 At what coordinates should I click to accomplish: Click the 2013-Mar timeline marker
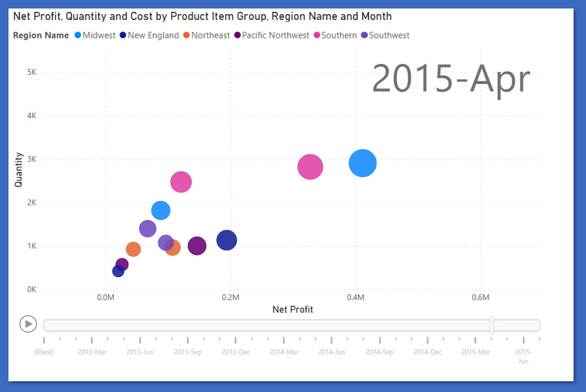click(92, 351)
